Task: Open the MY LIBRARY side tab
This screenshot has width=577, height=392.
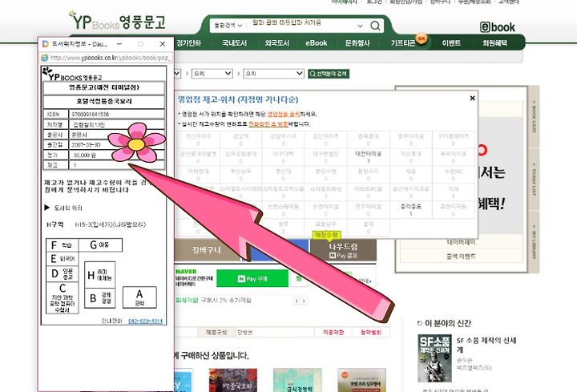Action: coord(534,241)
